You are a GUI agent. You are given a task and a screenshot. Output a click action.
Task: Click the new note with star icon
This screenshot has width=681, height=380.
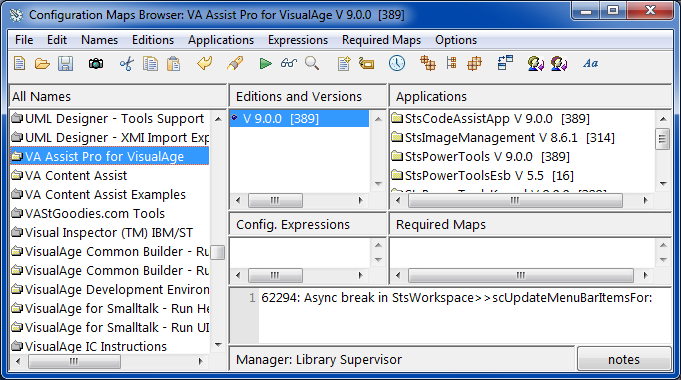[x=344, y=63]
